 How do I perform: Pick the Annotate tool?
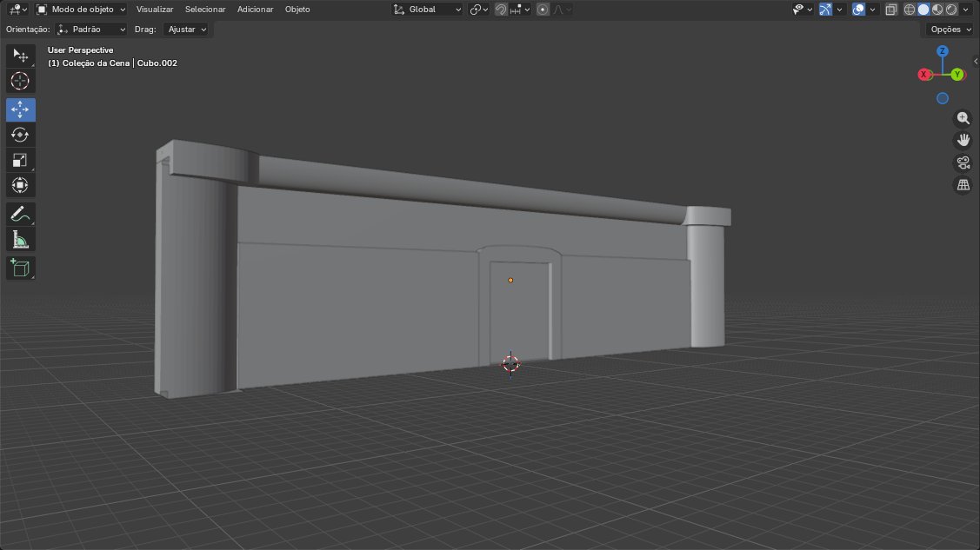[x=19, y=214]
